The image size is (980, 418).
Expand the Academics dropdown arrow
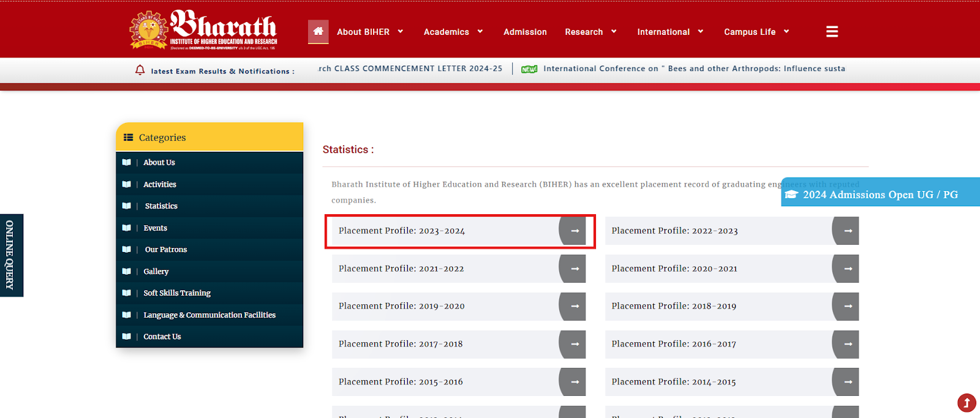[x=480, y=31]
